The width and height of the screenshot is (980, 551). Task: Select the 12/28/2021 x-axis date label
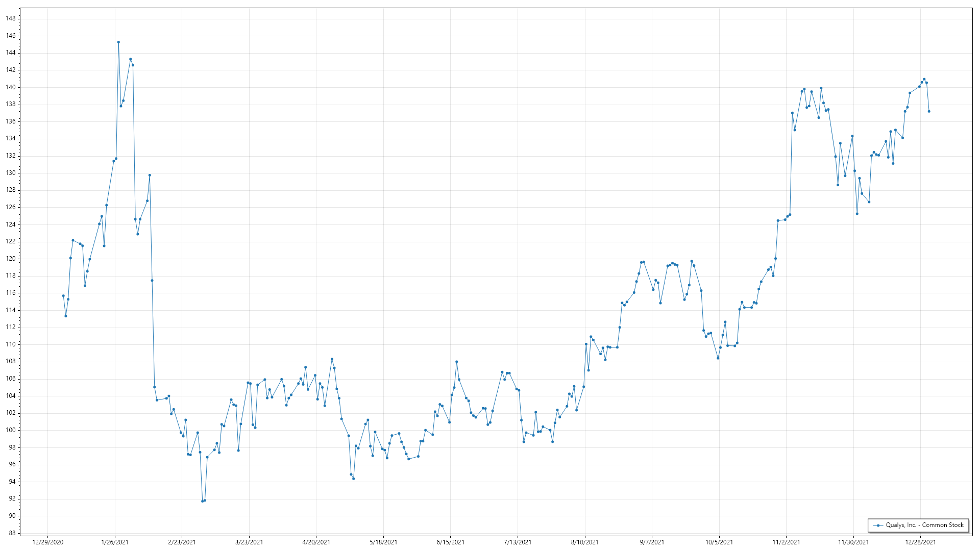(920, 542)
